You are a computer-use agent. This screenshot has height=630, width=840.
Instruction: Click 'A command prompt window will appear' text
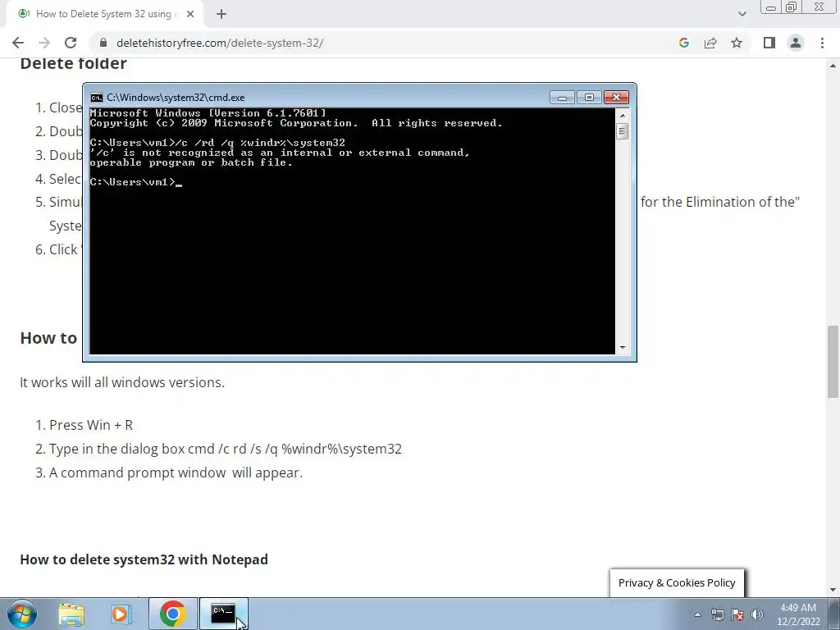click(x=176, y=472)
